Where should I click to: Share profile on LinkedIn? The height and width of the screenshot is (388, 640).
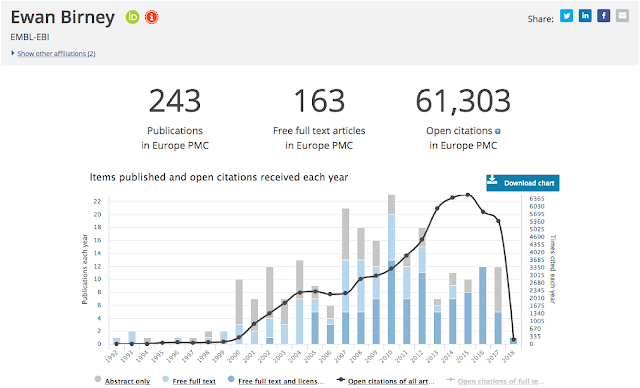585,16
